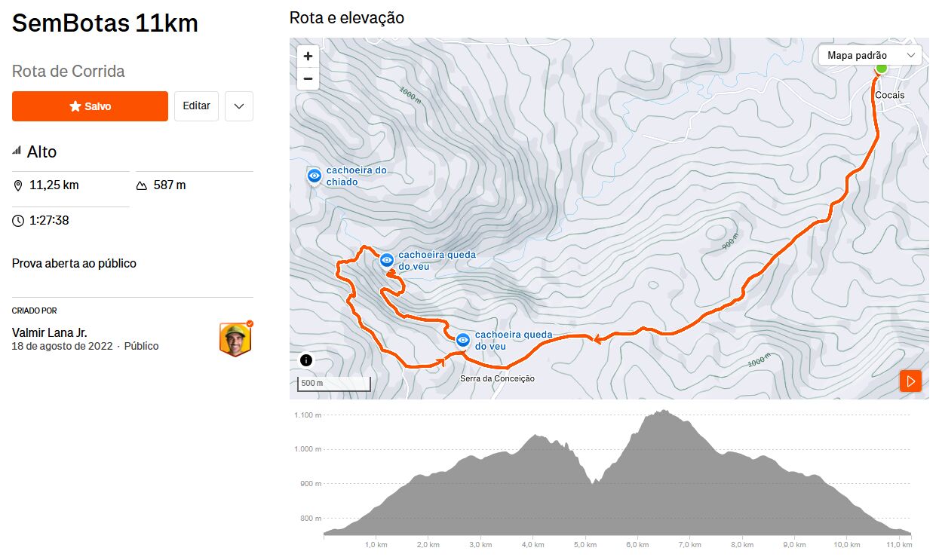Play the route animation
This screenshot has height=560, width=939.
(910, 381)
